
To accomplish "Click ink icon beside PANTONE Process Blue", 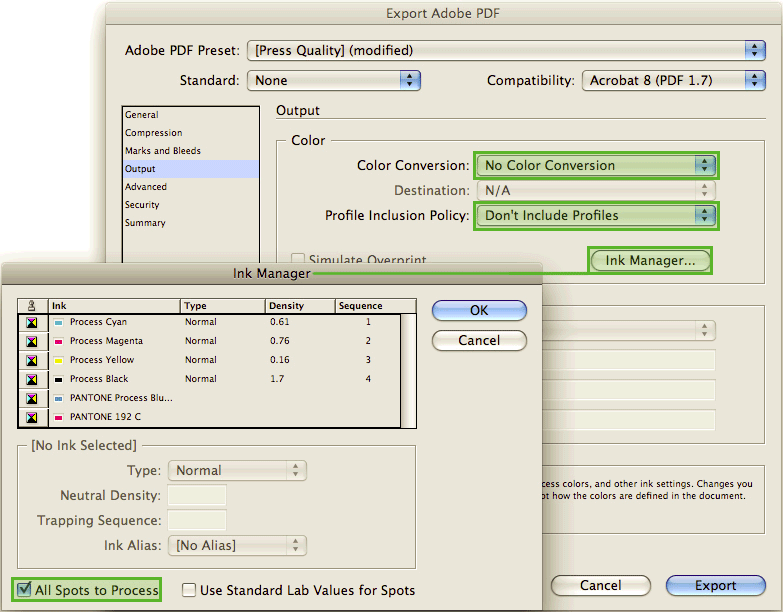I will coord(33,398).
